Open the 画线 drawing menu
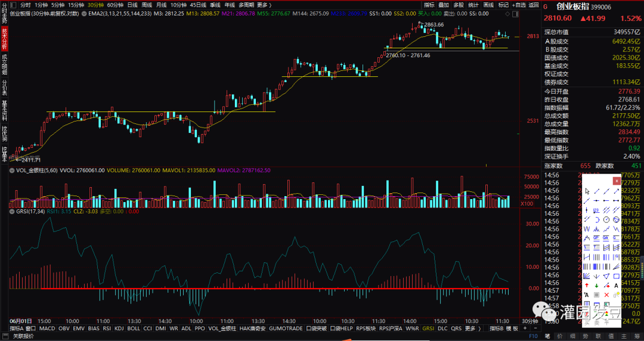The width and height of the screenshot is (644, 341). [x=488, y=5]
